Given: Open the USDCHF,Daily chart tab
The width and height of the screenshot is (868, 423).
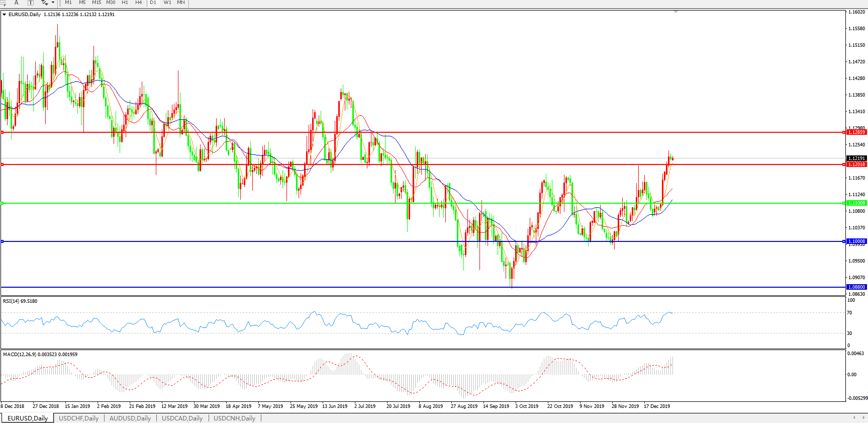Looking at the screenshot, I should point(79,418).
